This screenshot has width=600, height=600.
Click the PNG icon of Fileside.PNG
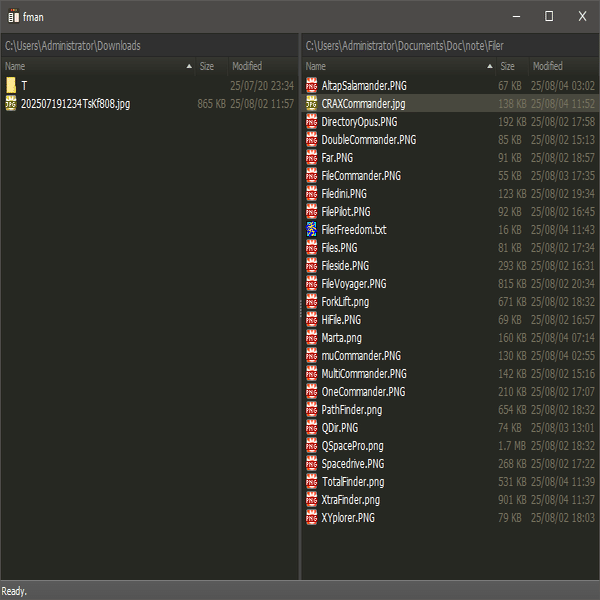(311, 266)
